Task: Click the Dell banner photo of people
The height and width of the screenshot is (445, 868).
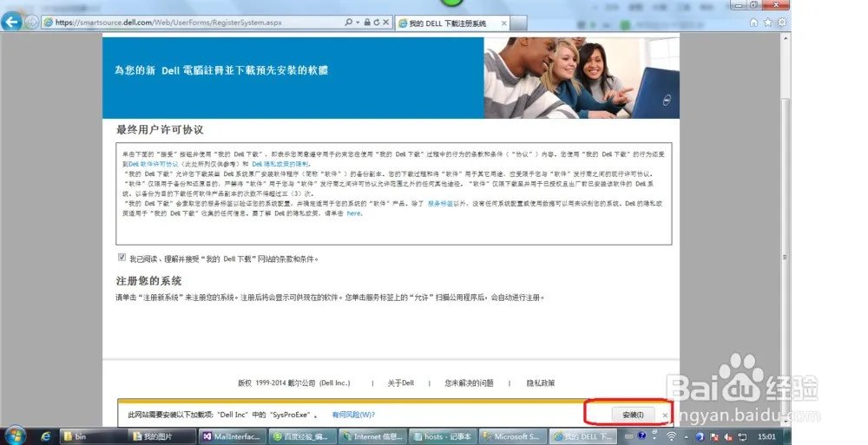Action: pyautogui.click(x=582, y=77)
